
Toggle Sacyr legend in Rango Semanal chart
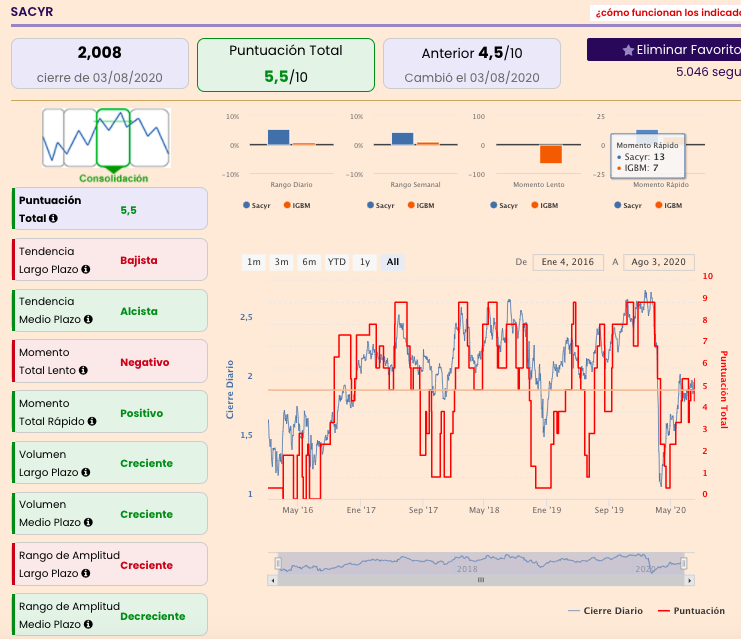pyautogui.click(x=380, y=205)
